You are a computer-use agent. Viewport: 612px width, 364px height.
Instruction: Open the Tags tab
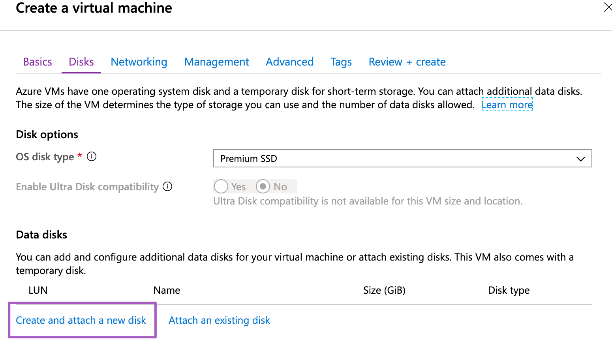341,62
